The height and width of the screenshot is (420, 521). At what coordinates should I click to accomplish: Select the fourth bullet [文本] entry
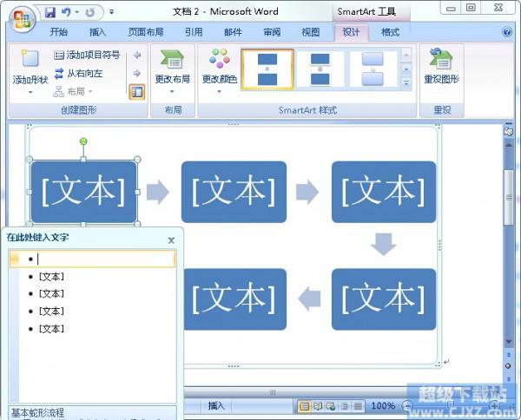[51, 312]
